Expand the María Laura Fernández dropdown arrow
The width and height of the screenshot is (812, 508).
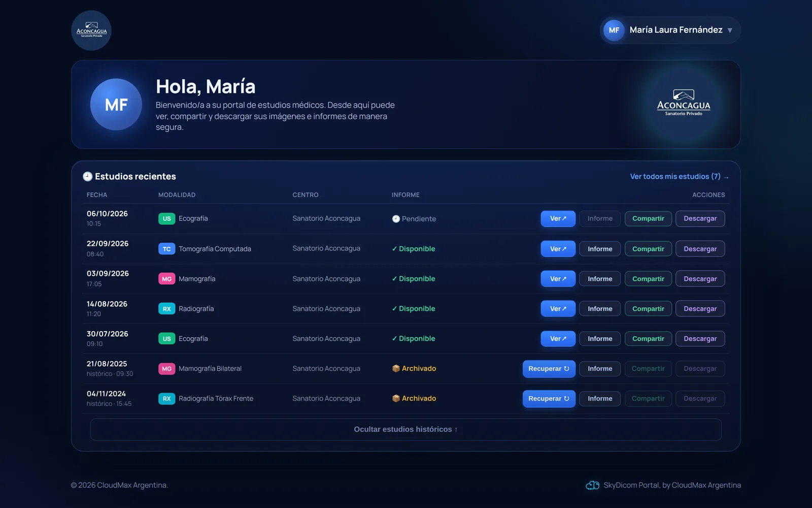tap(730, 30)
